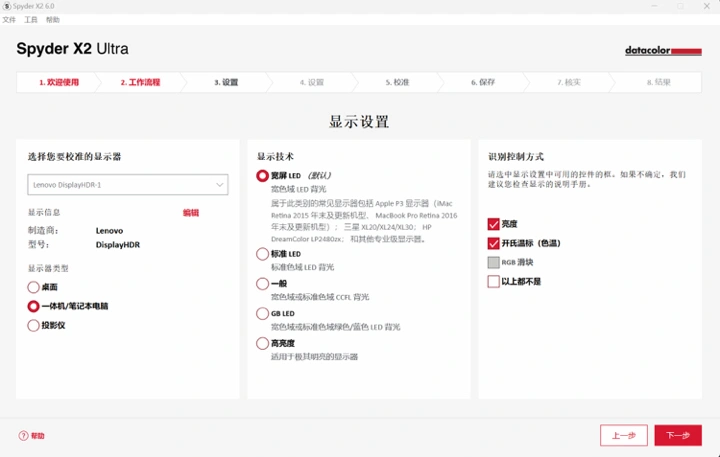Click the 标准色域 LED 背光 description
This screenshot has height=457, width=720.
click(x=302, y=267)
